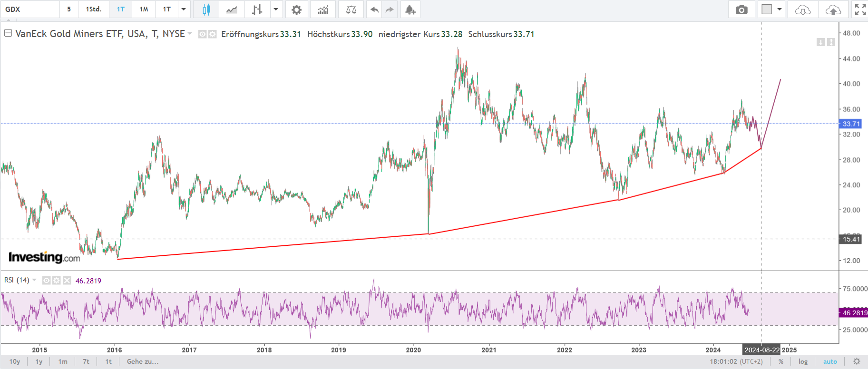This screenshot has width=868, height=369.
Task: Expand the time interval dropdown arrow
Action: (x=184, y=10)
